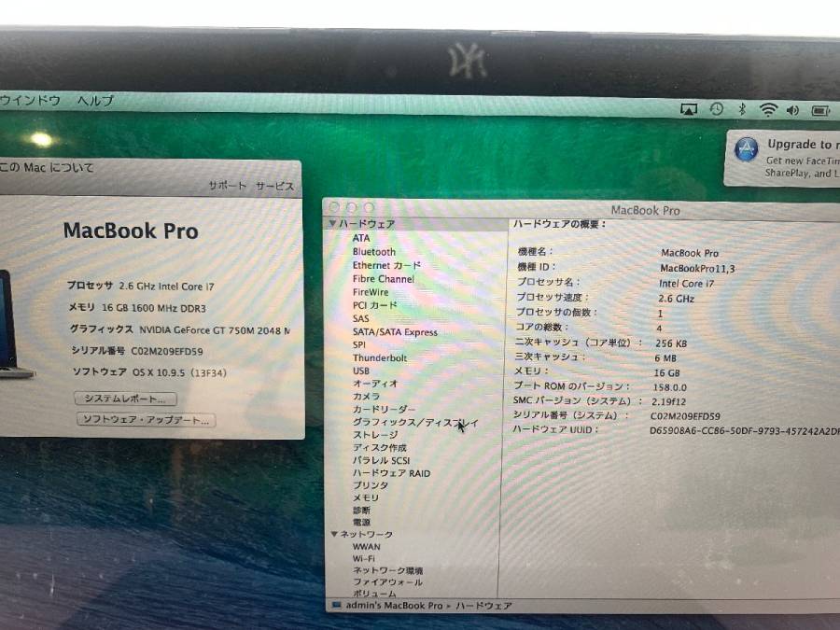Viewport: 840px width, 630px height.
Task: Click the App Store icon in notification
Action: tap(746, 149)
